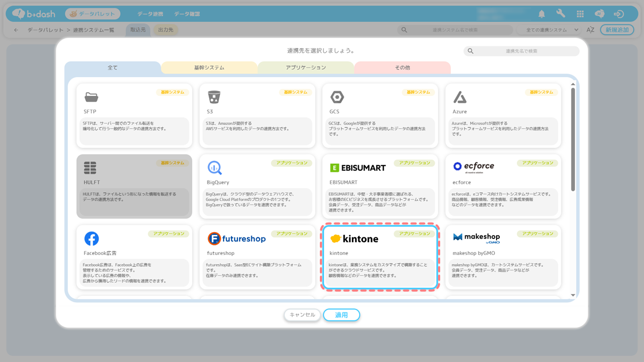The height and width of the screenshot is (362, 644).
Task: Open the wrench settings icon
Action: coord(560,14)
